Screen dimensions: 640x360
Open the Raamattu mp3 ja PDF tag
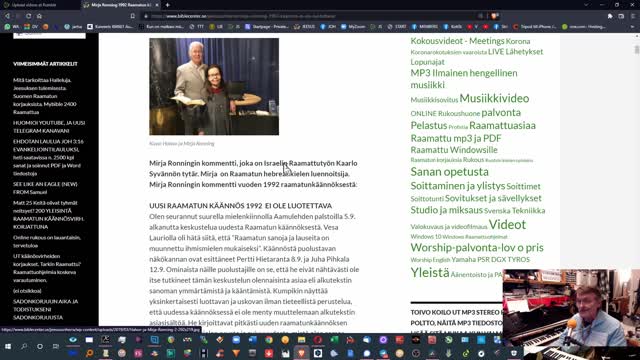coord(456,138)
